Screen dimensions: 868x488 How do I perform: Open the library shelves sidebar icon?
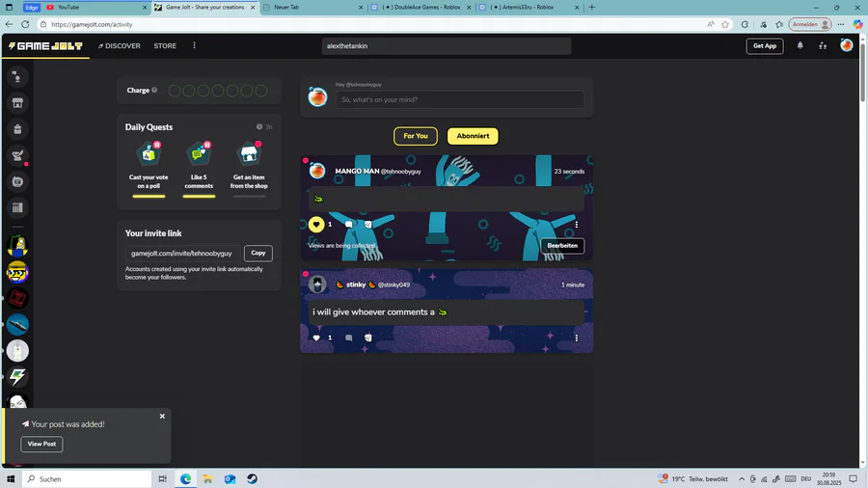pos(17,207)
